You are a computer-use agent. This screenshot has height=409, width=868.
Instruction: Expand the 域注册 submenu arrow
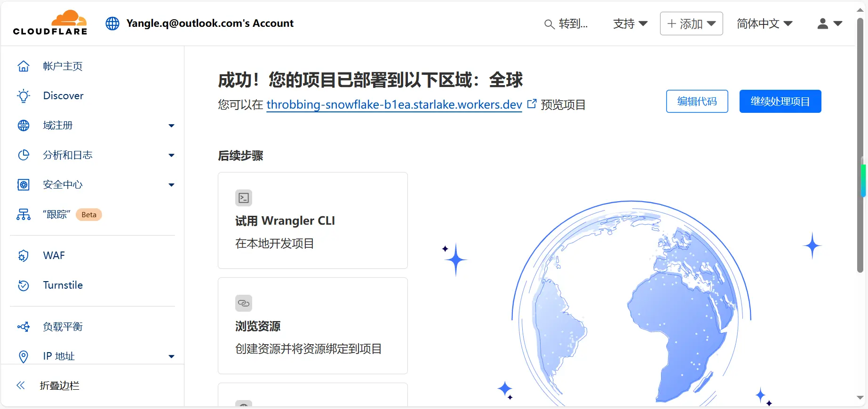point(172,126)
